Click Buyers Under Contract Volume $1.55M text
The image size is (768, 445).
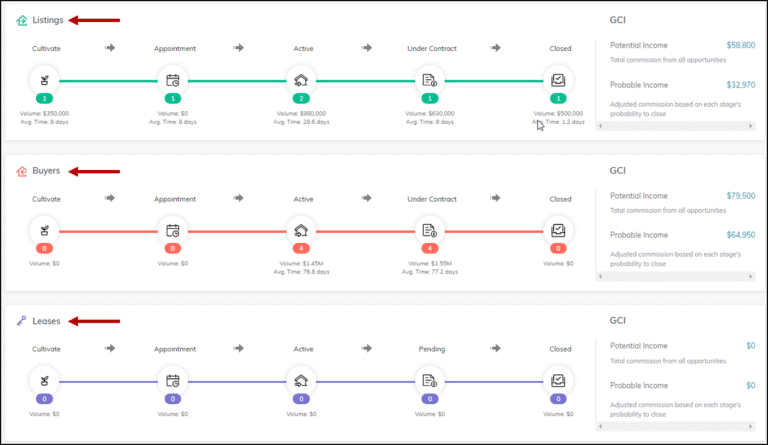(430, 263)
